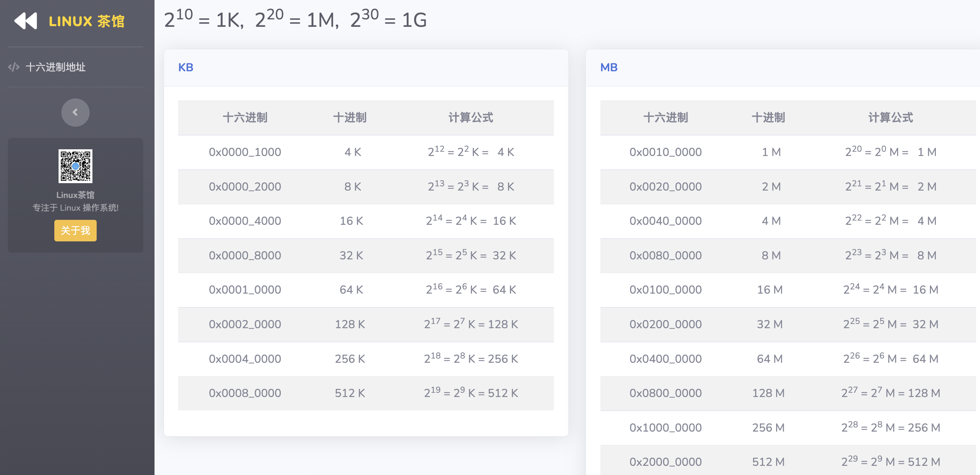The image size is (980, 475).
Task: Click KB table 十进制 column header
Action: [350, 118]
